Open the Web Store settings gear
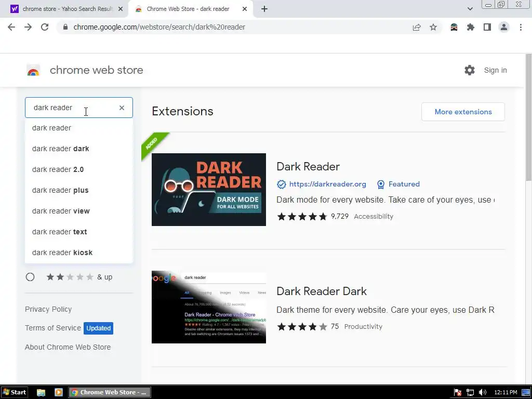The image size is (532, 399). [470, 70]
